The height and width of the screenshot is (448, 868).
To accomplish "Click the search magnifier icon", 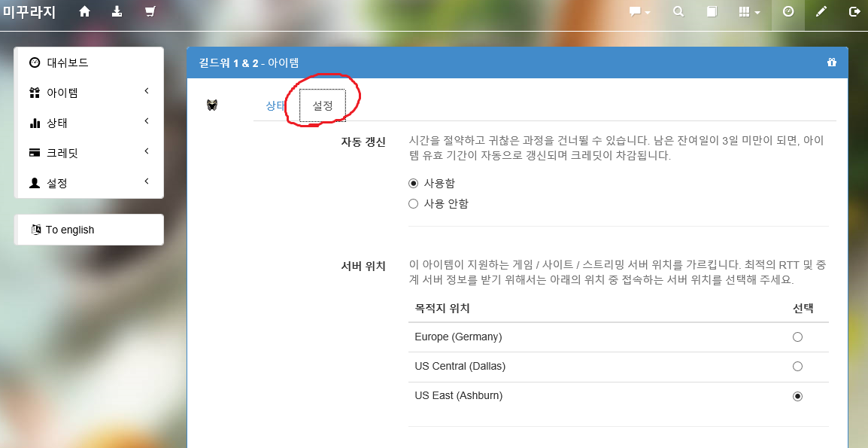I will pos(678,11).
